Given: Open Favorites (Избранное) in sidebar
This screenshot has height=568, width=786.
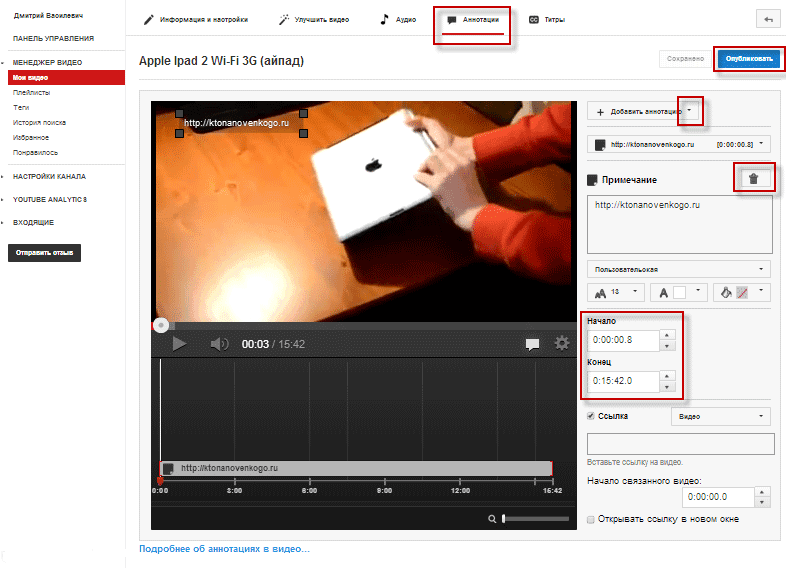Looking at the screenshot, I should 31,137.
